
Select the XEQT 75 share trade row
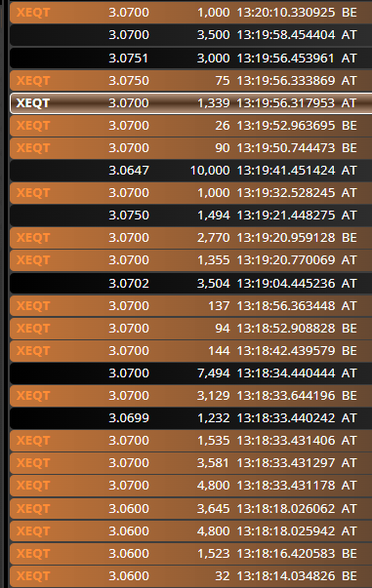pos(190,81)
